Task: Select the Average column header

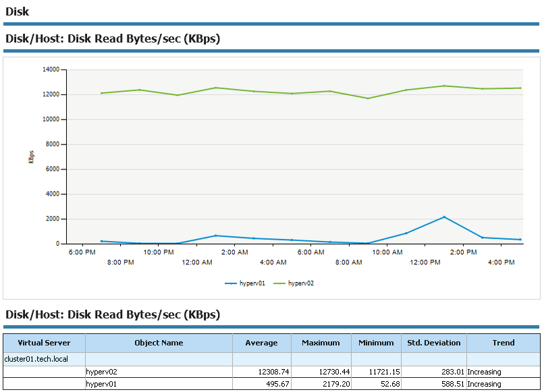Action: coord(262,343)
